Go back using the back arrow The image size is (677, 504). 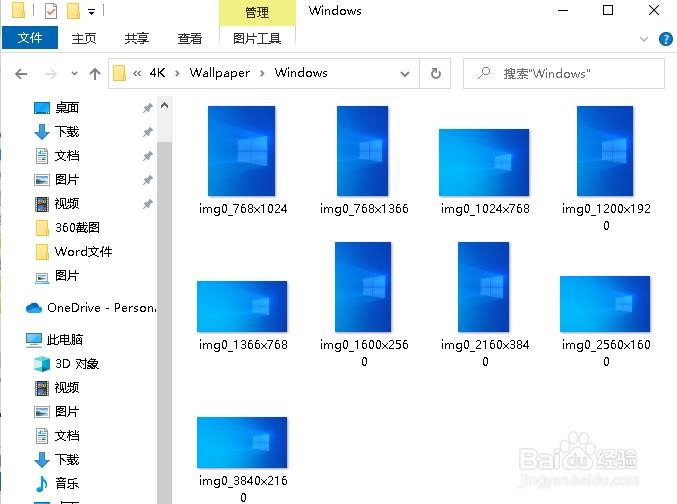click(x=21, y=74)
